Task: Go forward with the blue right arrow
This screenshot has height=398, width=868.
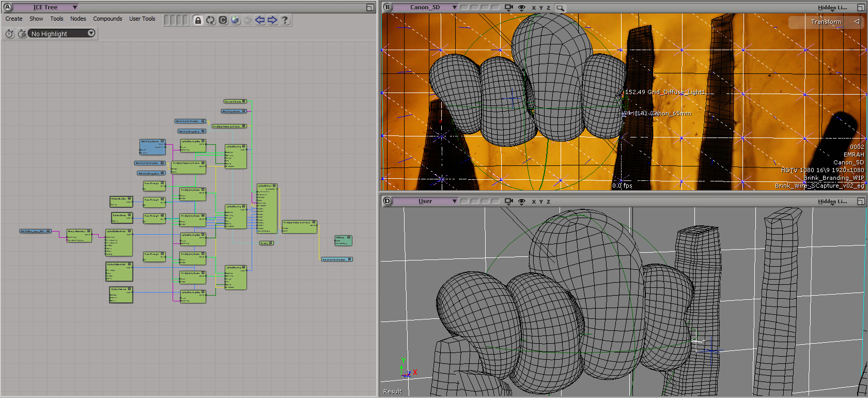Action: point(272,20)
